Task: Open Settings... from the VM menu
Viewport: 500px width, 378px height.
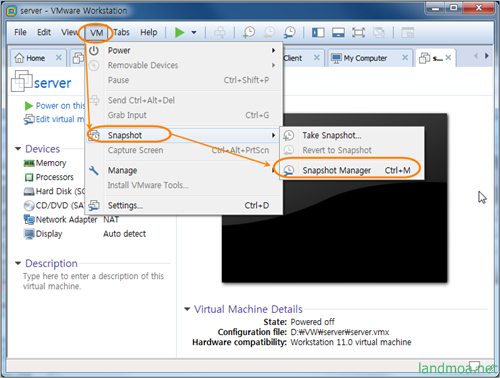Action: coord(183,205)
